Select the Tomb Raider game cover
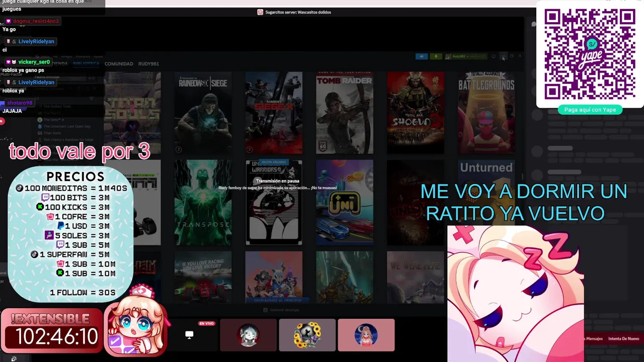This screenshot has width=644, height=362. 345,113
